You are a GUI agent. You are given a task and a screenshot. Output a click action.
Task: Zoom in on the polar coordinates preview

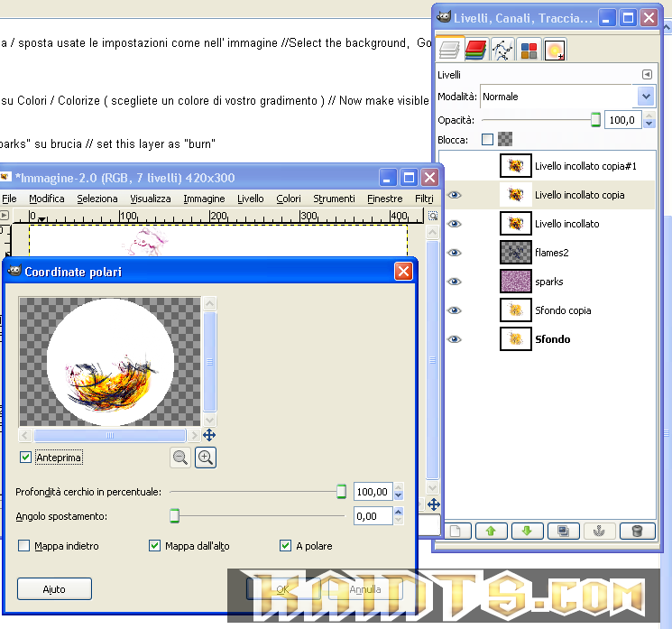(x=206, y=458)
